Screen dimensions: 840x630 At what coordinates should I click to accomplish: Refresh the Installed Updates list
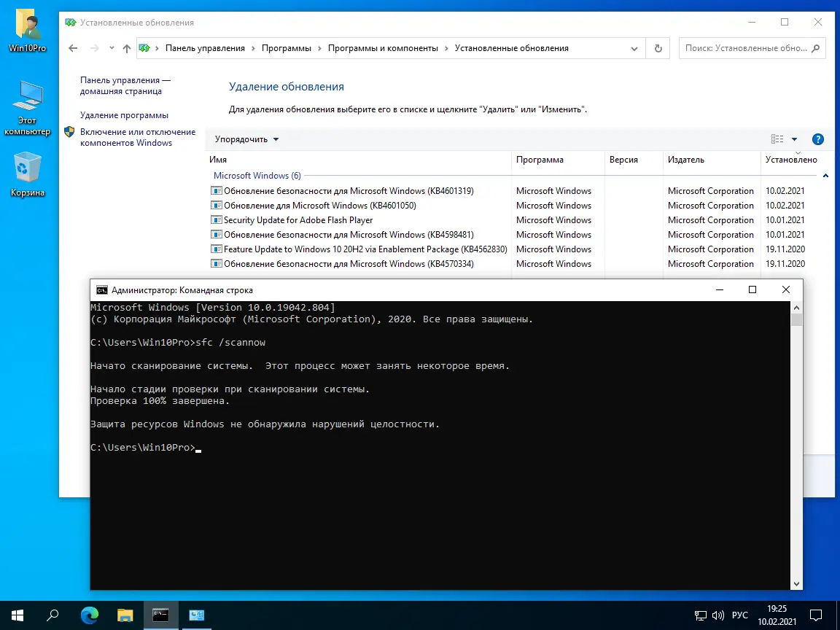coord(658,48)
